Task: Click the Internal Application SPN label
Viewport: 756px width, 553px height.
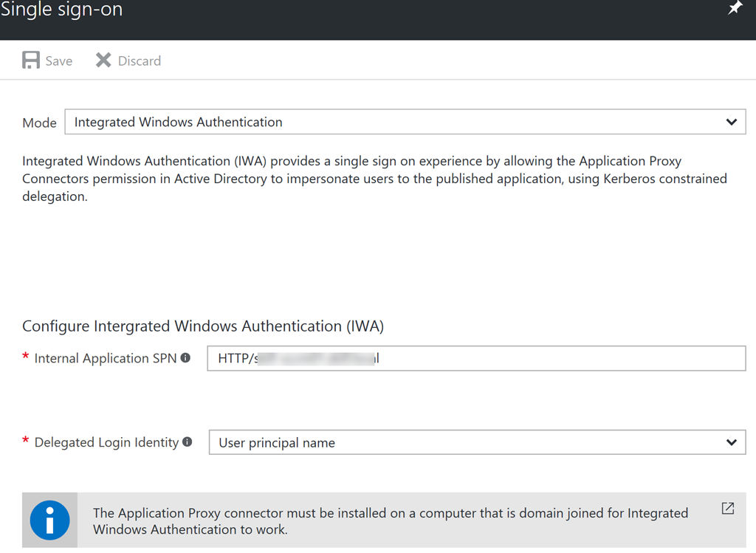Action: point(106,358)
